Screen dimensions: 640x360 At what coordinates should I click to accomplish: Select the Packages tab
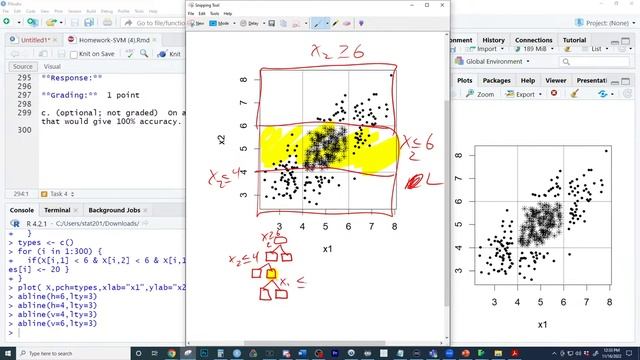pos(496,80)
